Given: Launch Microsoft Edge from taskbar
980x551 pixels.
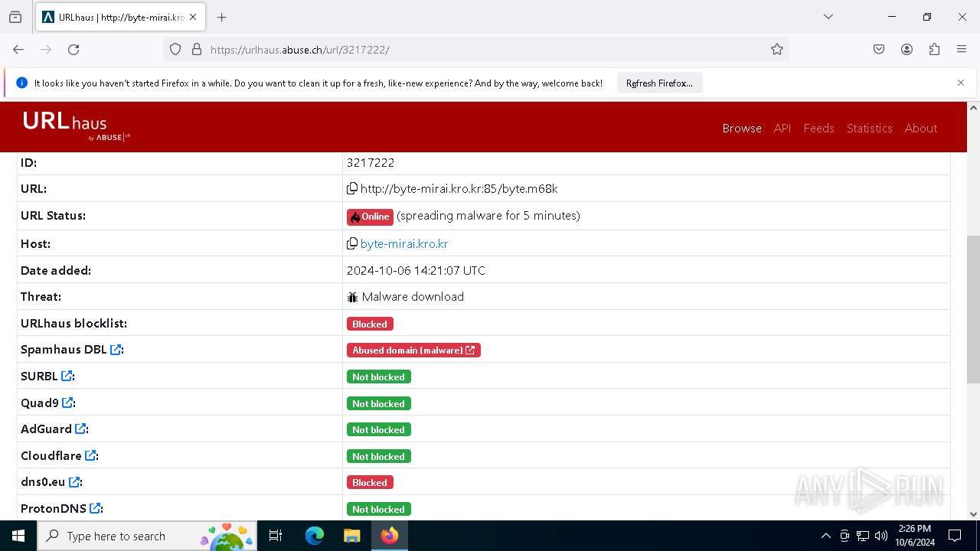Looking at the screenshot, I should (x=315, y=536).
